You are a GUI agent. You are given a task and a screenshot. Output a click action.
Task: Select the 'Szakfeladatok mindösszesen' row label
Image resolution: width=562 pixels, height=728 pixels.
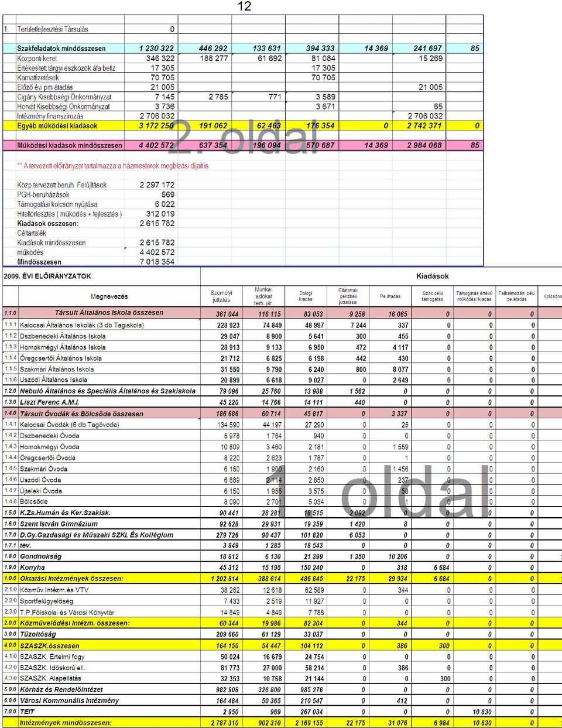(61, 49)
